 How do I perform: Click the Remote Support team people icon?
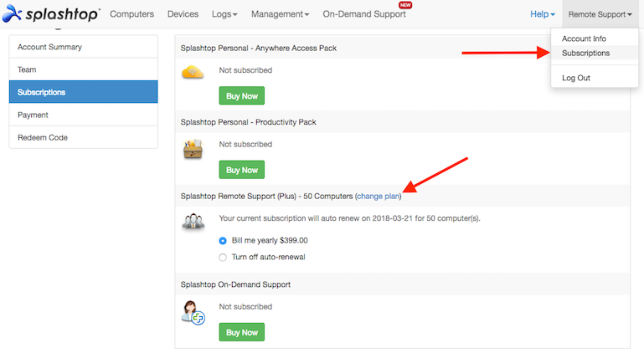pyautogui.click(x=193, y=222)
